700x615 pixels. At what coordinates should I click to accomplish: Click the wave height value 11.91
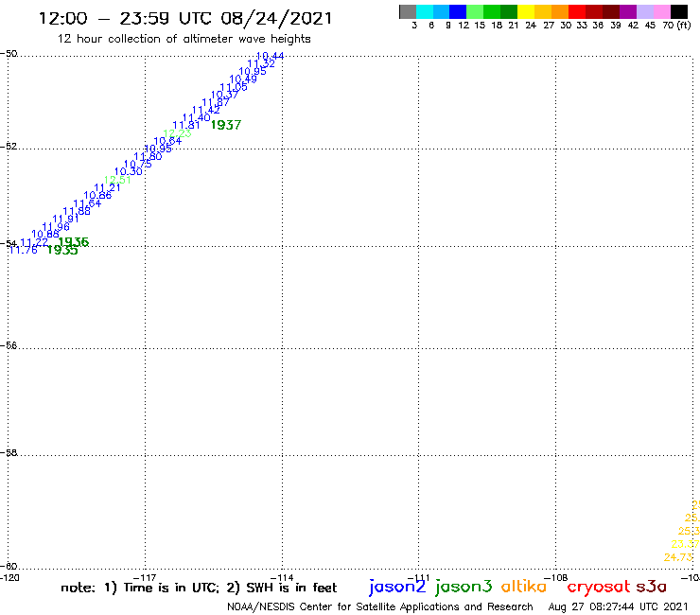[x=65, y=219]
